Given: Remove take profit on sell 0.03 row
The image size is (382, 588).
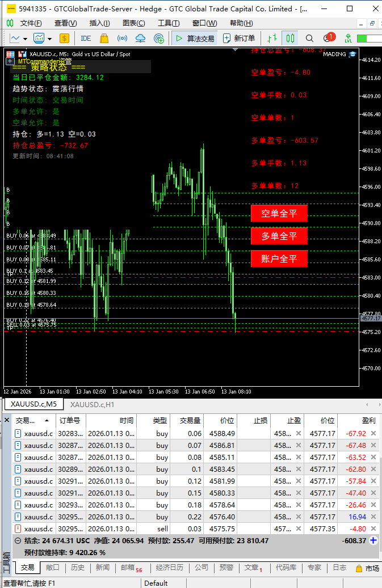Looking at the screenshot, I should click(299, 529).
